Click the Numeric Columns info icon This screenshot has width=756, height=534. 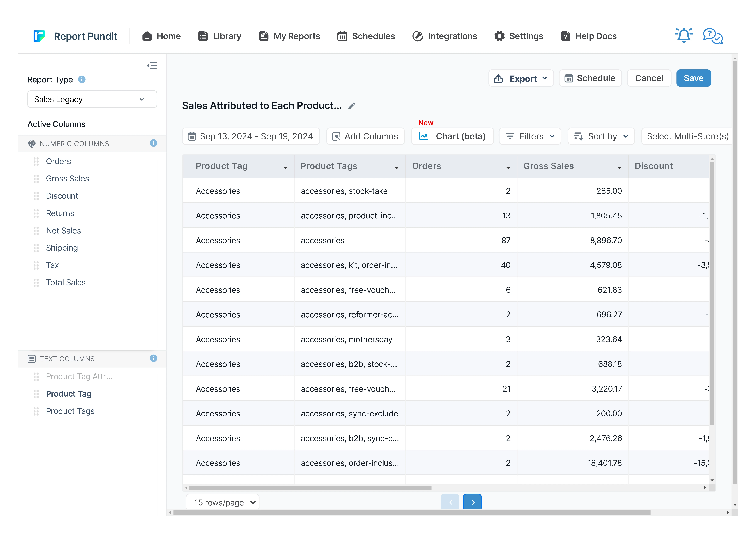point(153,143)
